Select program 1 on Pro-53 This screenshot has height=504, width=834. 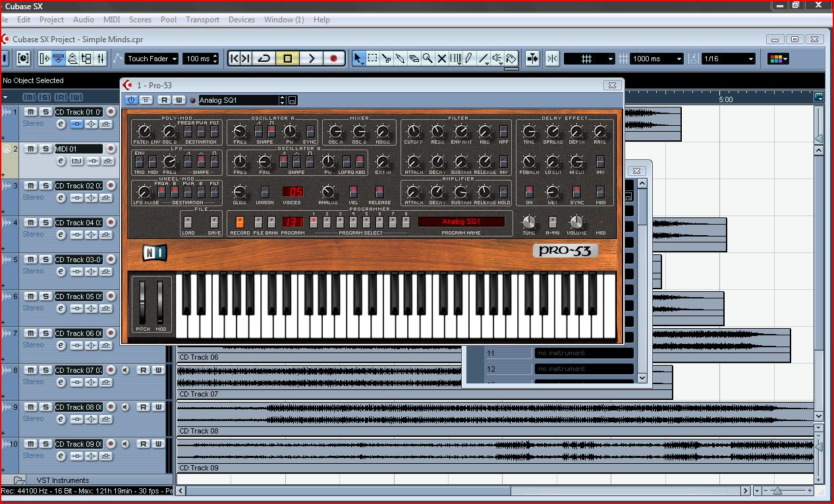coord(314,221)
